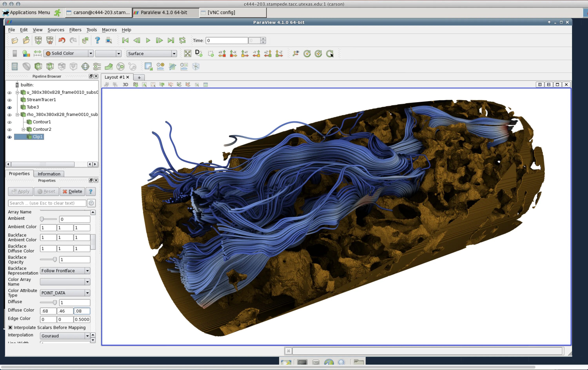This screenshot has width=588, height=370.
Task: Set view direction to +X
Action: tap(222, 54)
